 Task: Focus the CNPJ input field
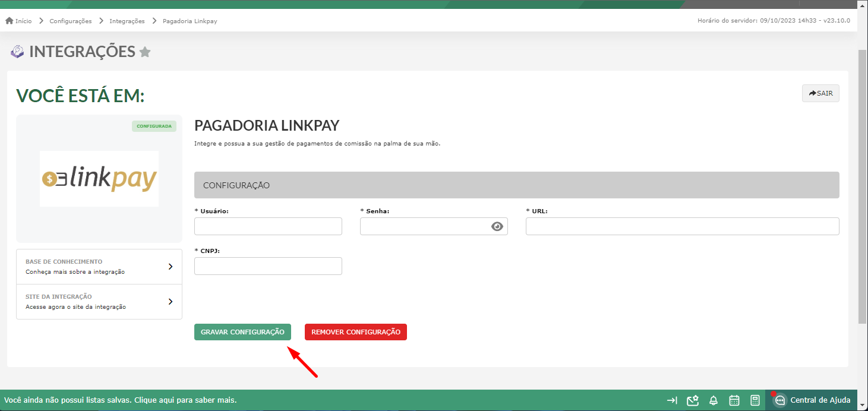click(268, 266)
